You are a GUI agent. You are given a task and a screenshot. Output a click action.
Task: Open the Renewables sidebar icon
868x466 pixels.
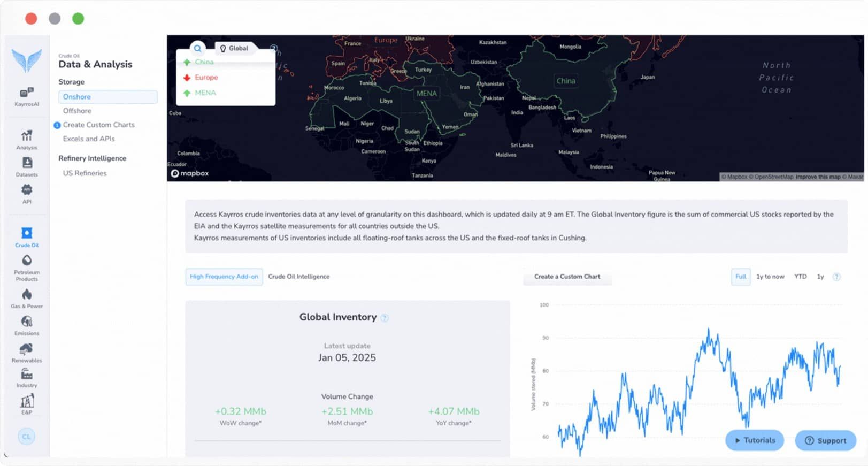coord(27,353)
